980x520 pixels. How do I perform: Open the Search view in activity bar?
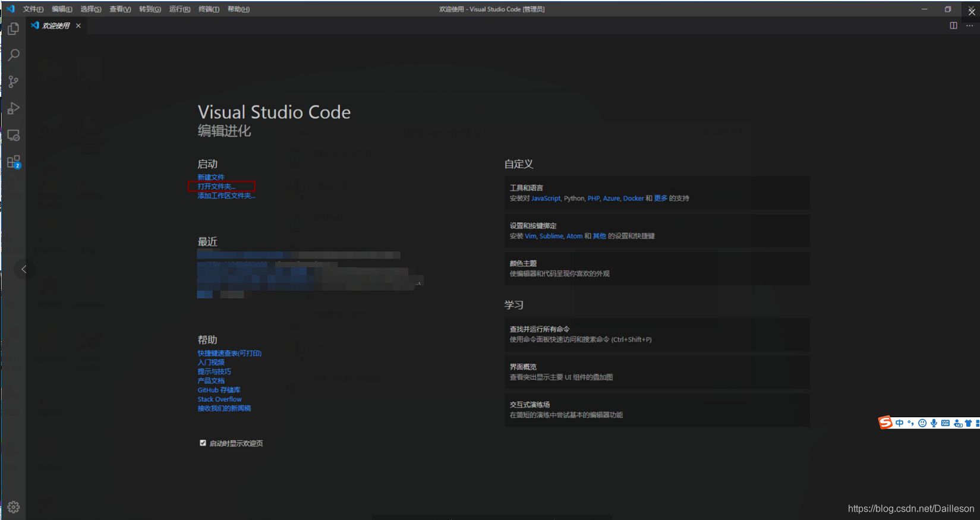click(13, 55)
